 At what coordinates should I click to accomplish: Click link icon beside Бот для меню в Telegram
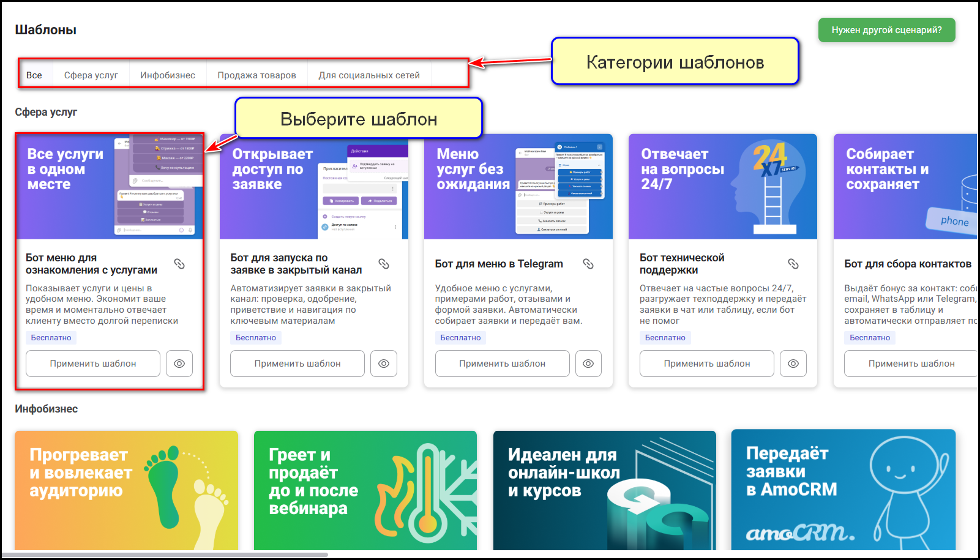(x=588, y=264)
